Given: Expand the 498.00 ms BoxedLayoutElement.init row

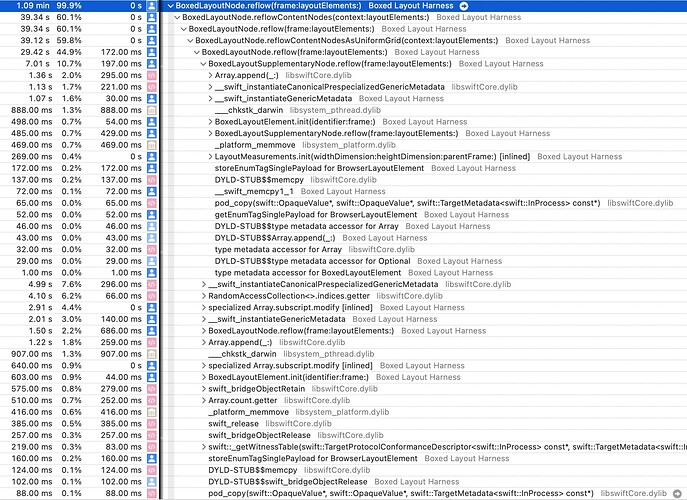Looking at the screenshot, I should [210, 122].
